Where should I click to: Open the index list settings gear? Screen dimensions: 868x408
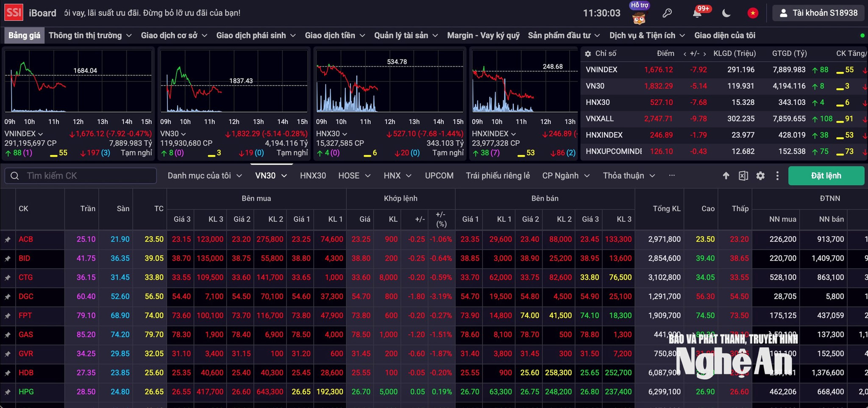point(588,54)
